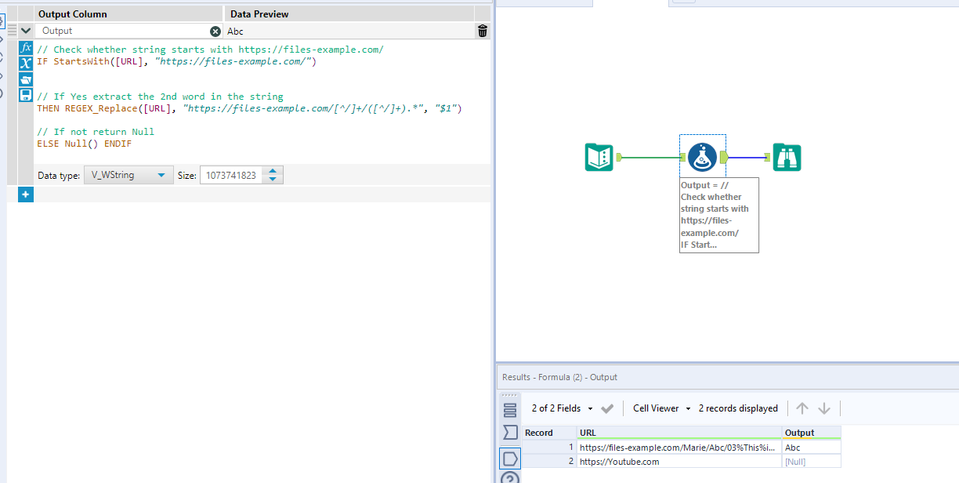Select record row number 1
Image resolution: width=959 pixels, height=483 pixels.
point(549,447)
